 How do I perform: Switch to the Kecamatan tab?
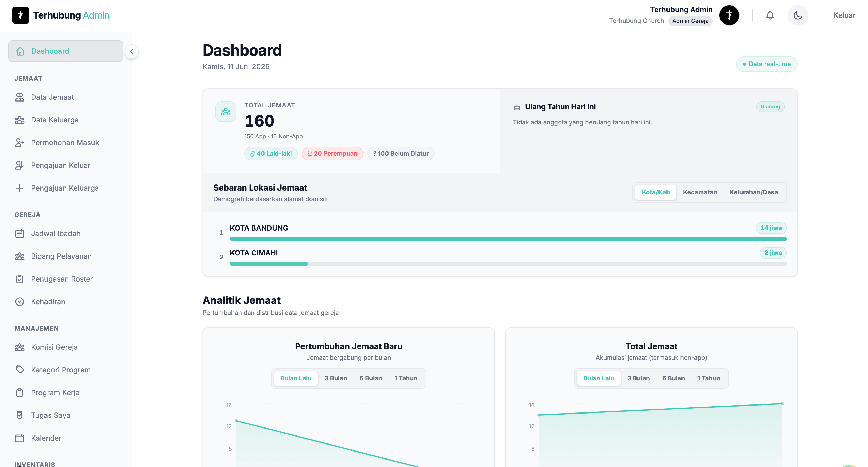700,192
